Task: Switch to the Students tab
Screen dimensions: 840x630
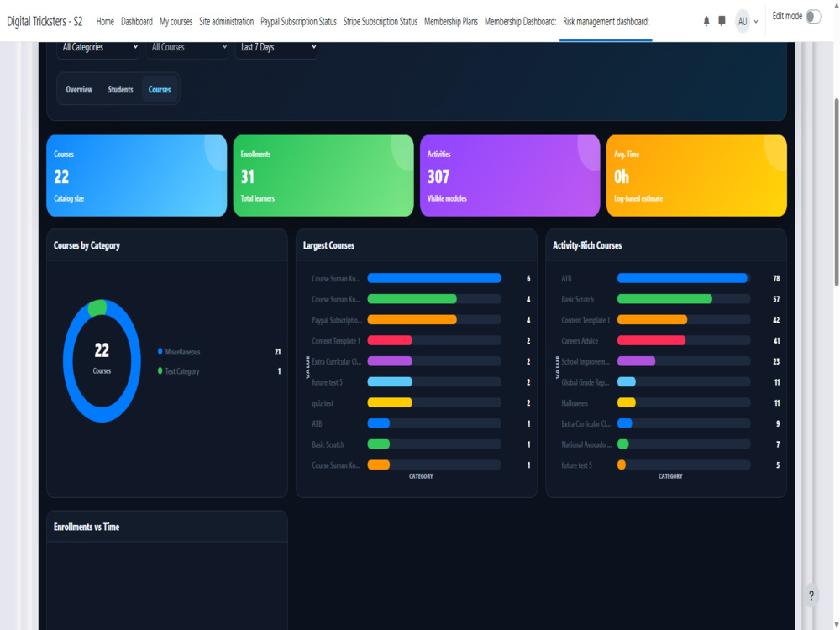Action: (120, 90)
